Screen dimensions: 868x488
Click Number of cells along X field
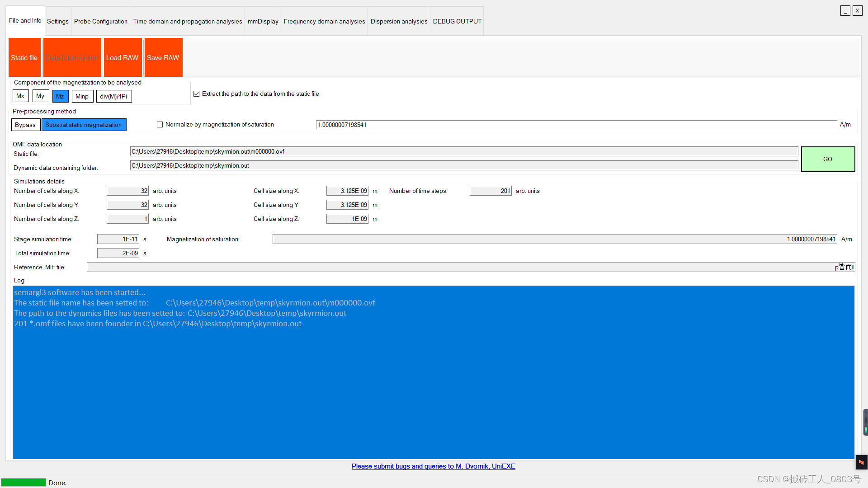(127, 191)
